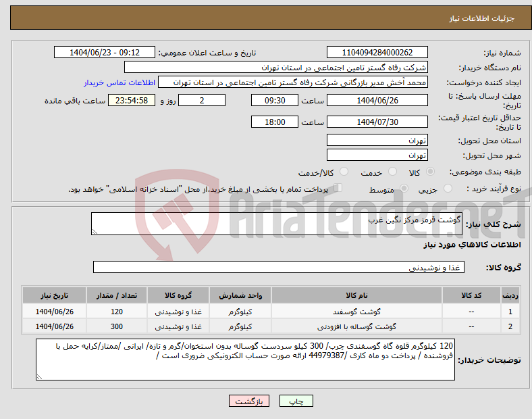Click the deadline time 09:30 field
This screenshot has width=532, height=419.
(x=275, y=100)
